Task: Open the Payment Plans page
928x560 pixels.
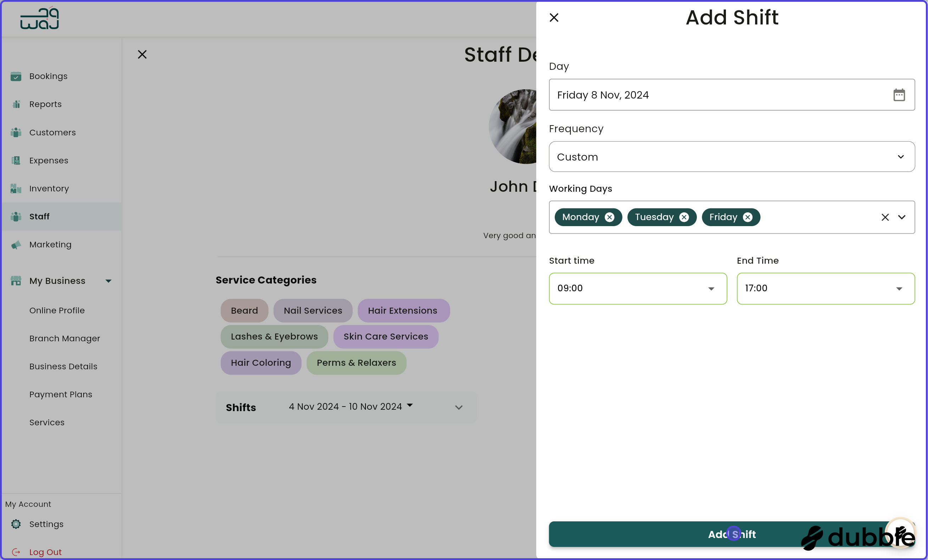Action: pos(61,394)
